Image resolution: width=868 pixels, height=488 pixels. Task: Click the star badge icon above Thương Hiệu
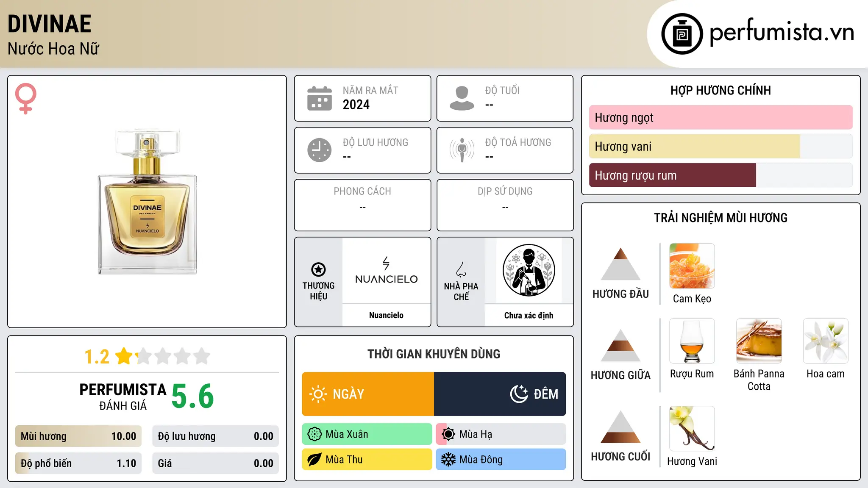pos(318,269)
